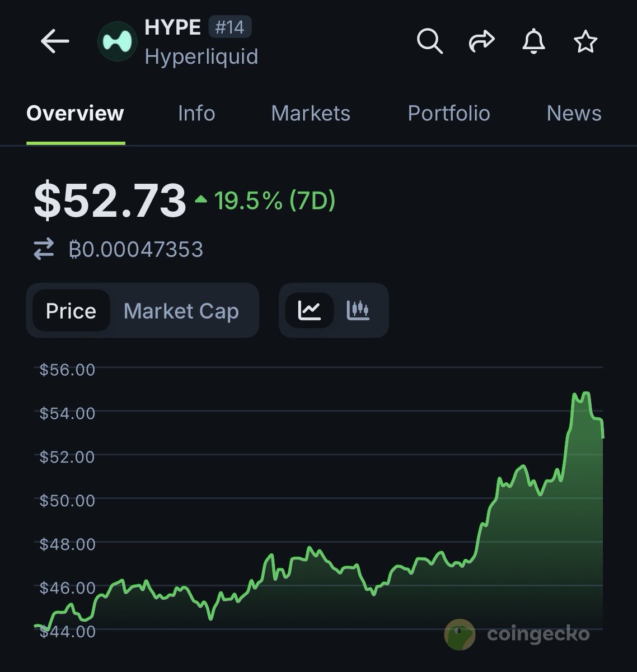Tap the $54.00 axis label
Screen dimensions: 637x672
[x=67, y=413]
